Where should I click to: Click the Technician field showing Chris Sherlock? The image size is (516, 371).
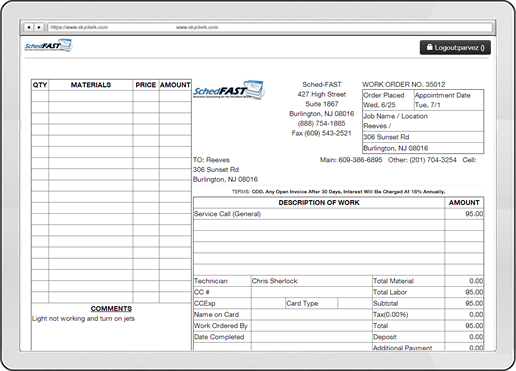312,281
